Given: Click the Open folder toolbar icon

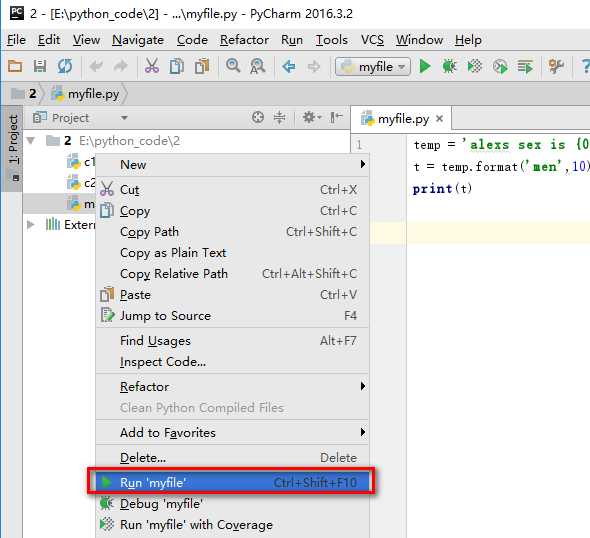Looking at the screenshot, I should (15, 67).
